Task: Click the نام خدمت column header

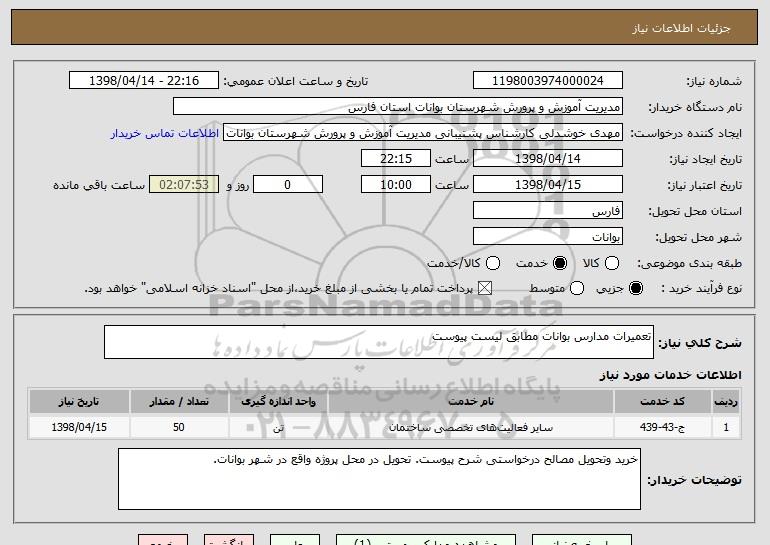Action: [471, 402]
